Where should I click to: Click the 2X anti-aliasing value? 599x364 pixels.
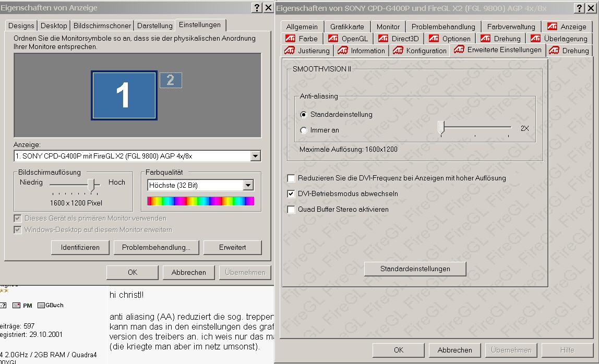(525, 128)
